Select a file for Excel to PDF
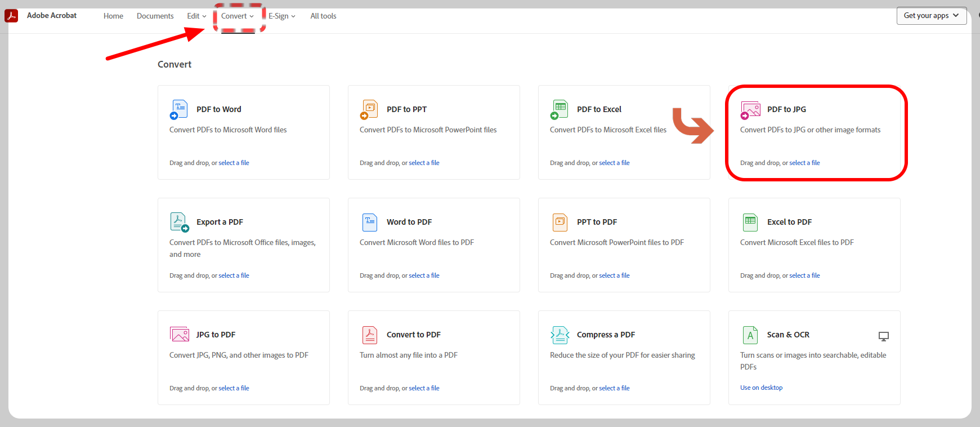The width and height of the screenshot is (980, 427). pos(804,275)
